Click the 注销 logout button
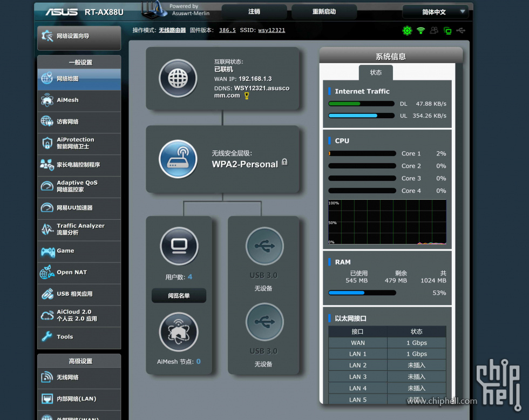This screenshot has width=529, height=420. pyautogui.click(x=254, y=11)
